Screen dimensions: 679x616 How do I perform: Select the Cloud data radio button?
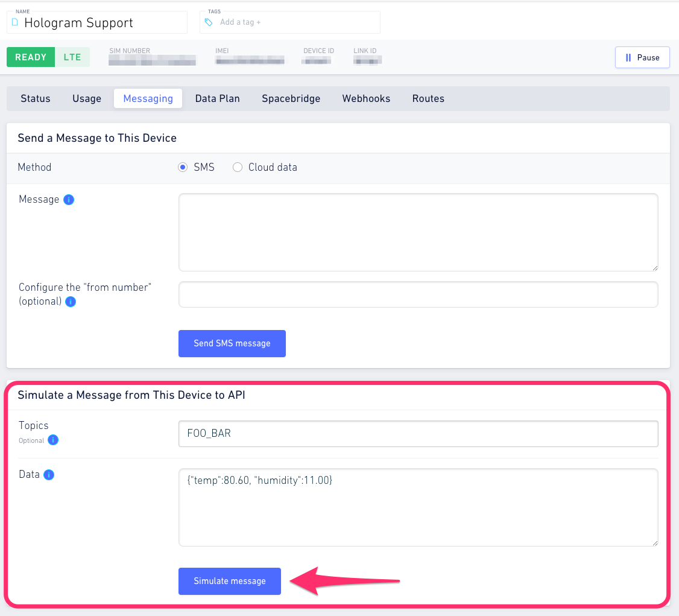pos(238,167)
